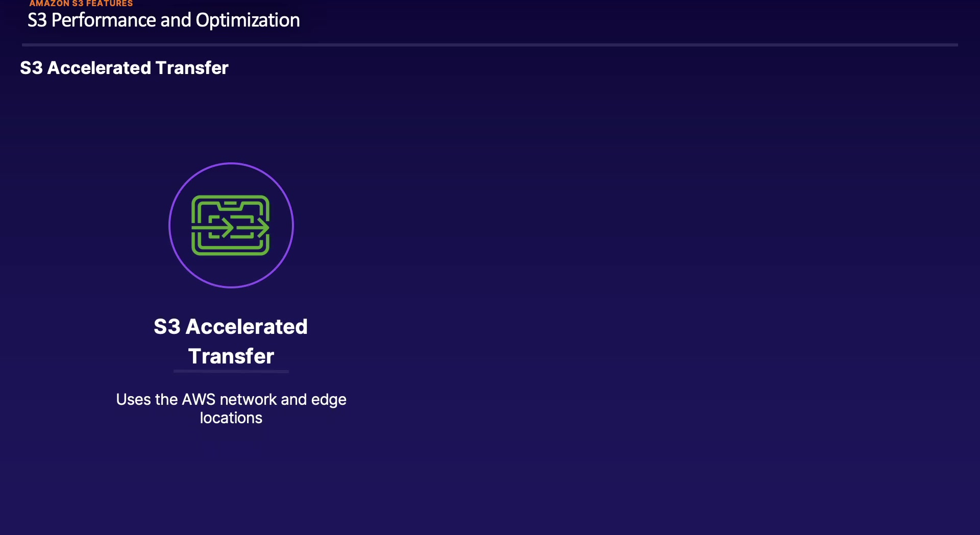Image resolution: width=980 pixels, height=535 pixels.
Task: Click the word "locations" in description
Action: pyautogui.click(x=231, y=418)
